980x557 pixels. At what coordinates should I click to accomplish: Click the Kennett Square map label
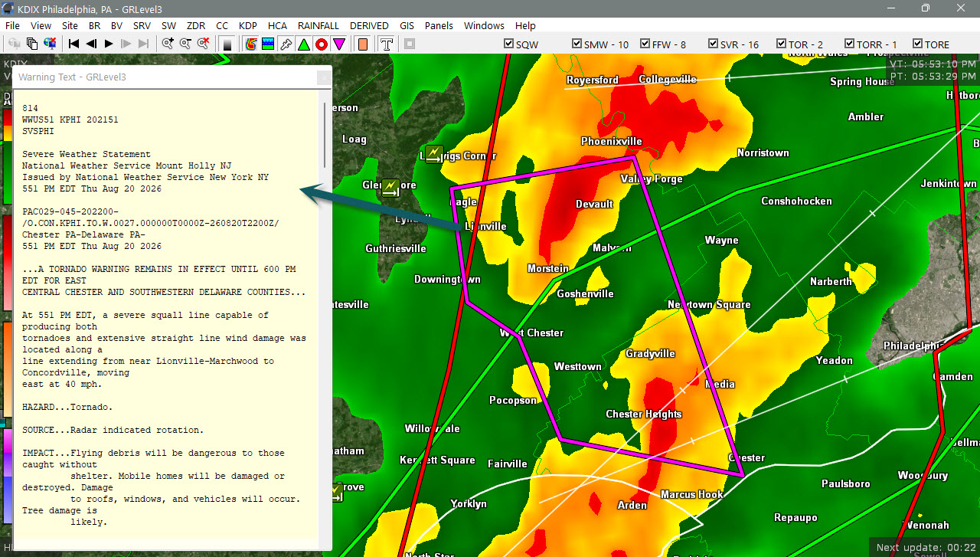437,460
